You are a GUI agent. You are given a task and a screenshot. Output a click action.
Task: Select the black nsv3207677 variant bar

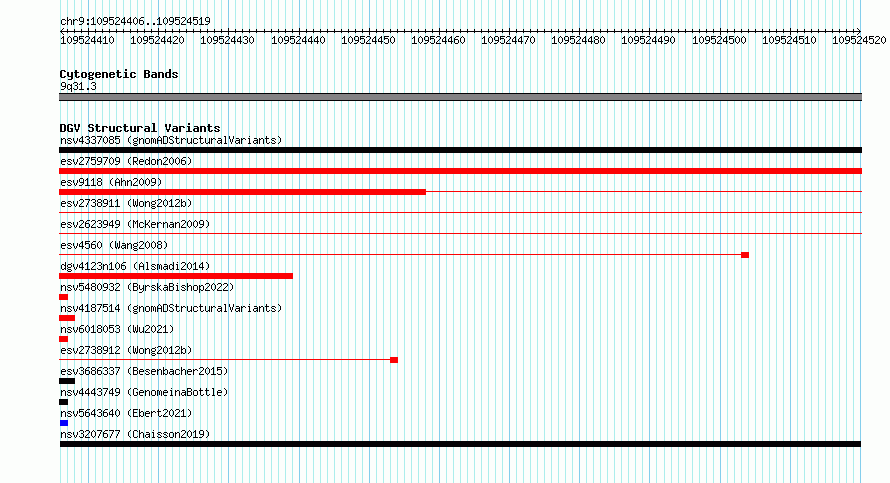click(x=460, y=444)
